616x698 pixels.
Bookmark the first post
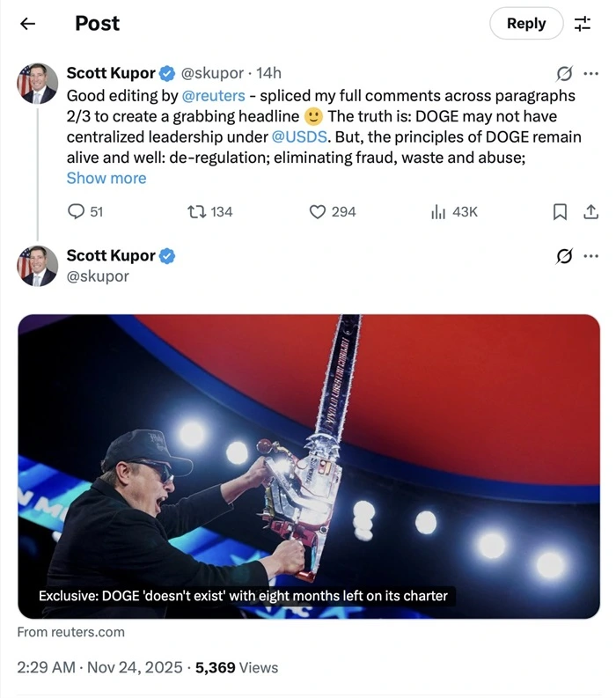point(560,211)
